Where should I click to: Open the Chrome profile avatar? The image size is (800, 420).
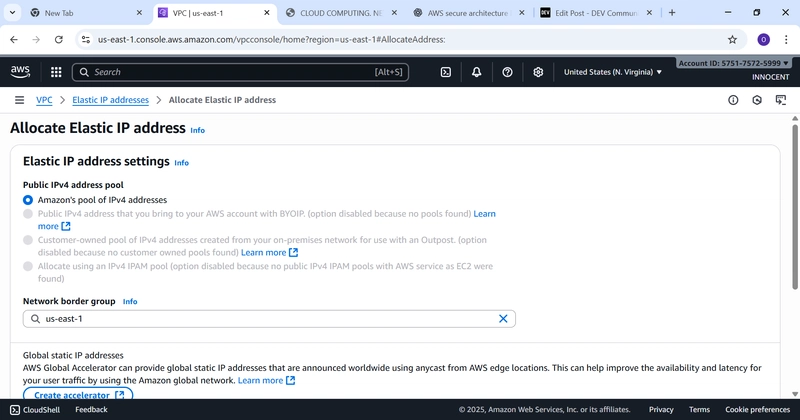763,39
